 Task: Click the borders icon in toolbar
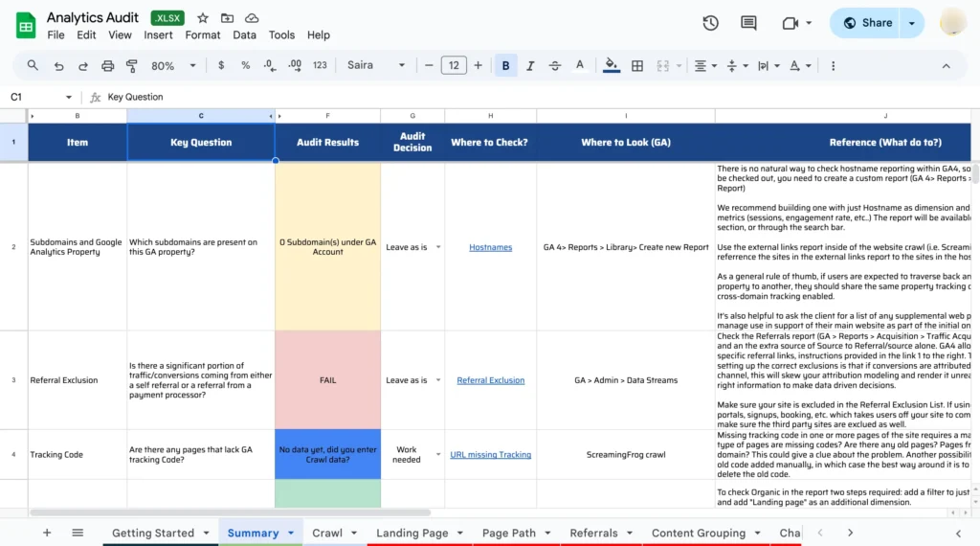point(637,66)
